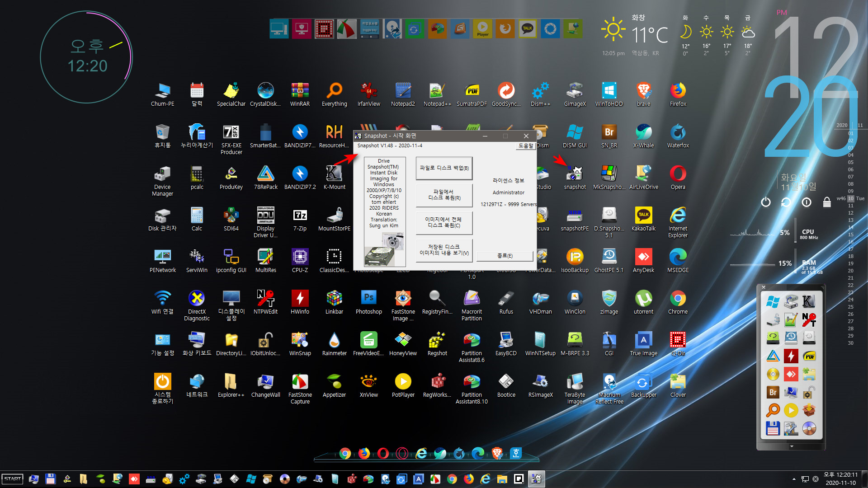Open the Photoshop desktop icon
Image resolution: width=868 pixels, height=488 pixels.
368,302
